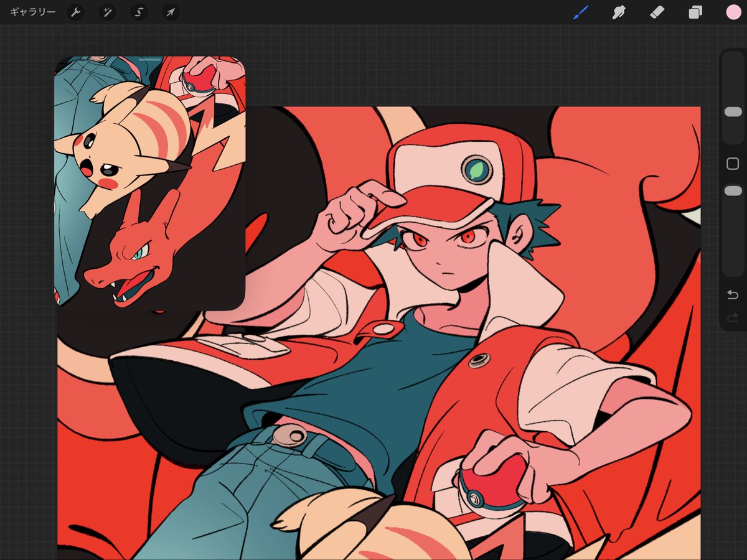This screenshot has height=560, width=747.
Task: Activate the Transform arrow tool
Action: pyautogui.click(x=171, y=12)
